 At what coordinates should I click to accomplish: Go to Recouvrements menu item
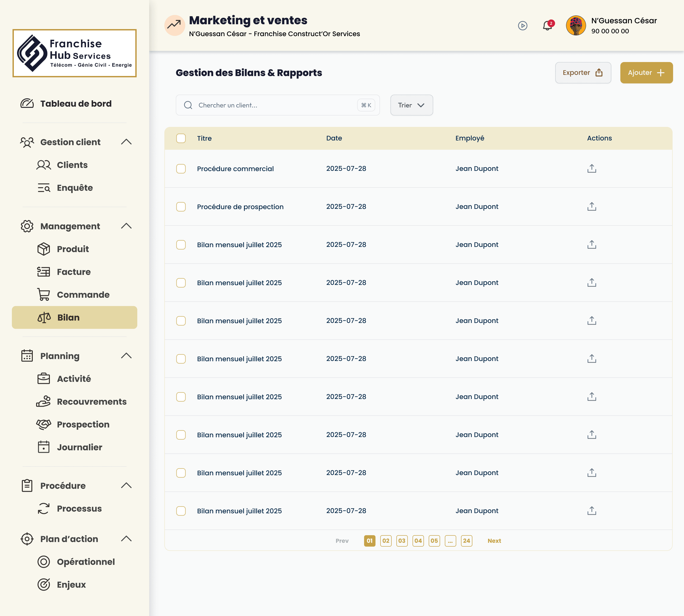coord(91,401)
